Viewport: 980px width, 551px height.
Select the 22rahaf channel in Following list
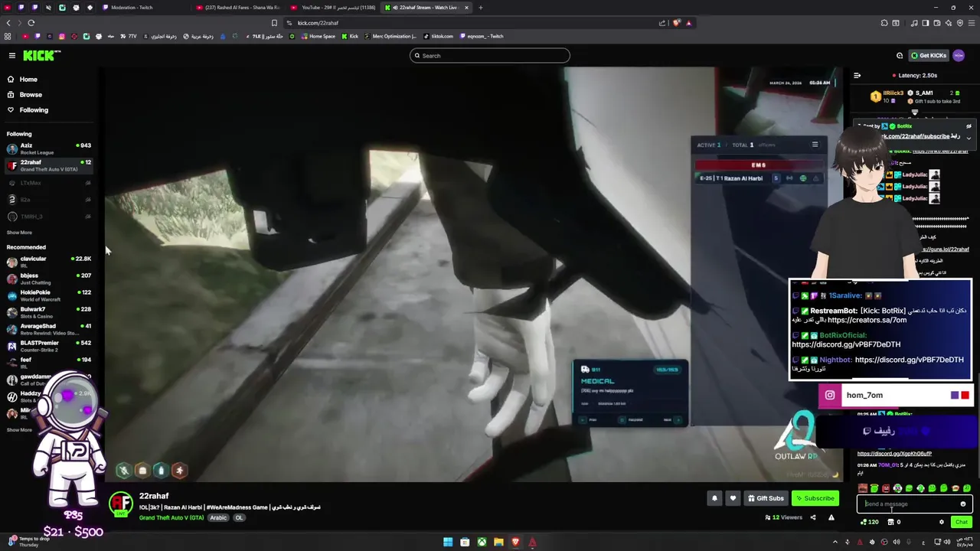(49, 165)
